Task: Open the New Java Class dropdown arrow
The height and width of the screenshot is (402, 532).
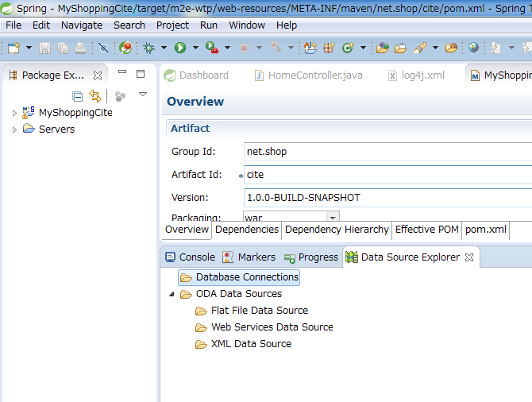Action: pyautogui.click(x=363, y=48)
